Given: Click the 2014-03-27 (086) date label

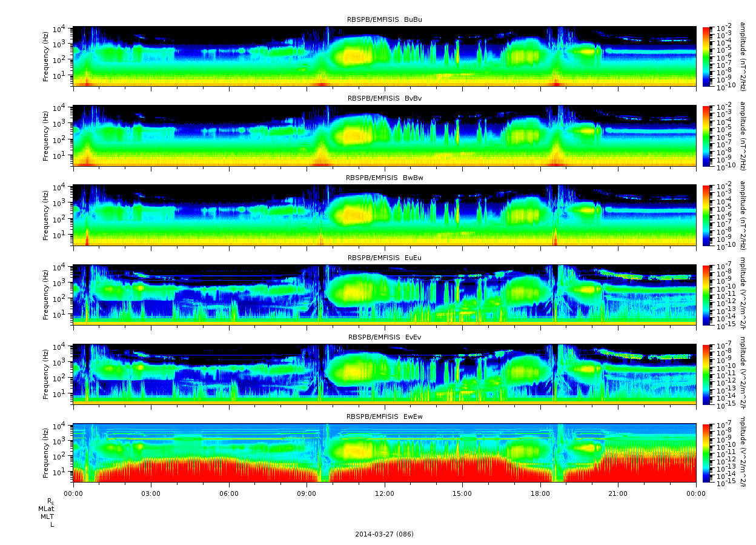Looking at the screenshot, I should coord(384,534).
